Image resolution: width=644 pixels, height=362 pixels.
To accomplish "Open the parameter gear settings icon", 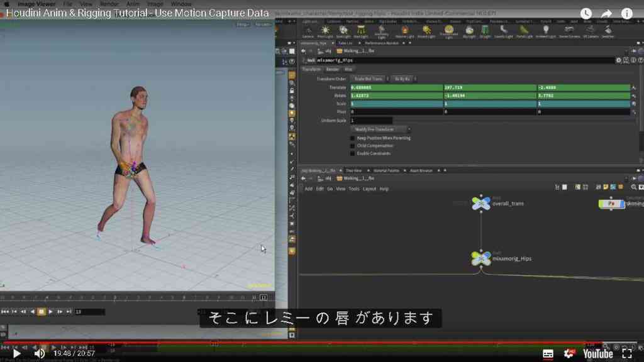I will [618, 60].
